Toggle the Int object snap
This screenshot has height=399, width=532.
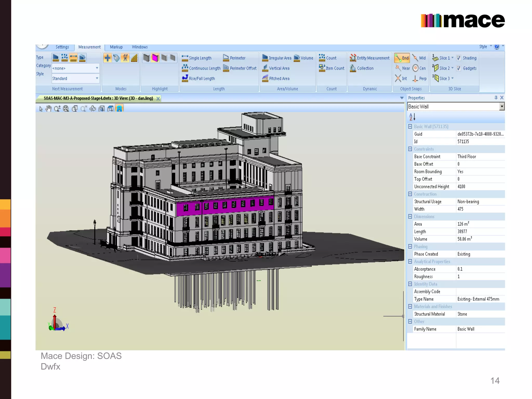click(x=401, y=78)
